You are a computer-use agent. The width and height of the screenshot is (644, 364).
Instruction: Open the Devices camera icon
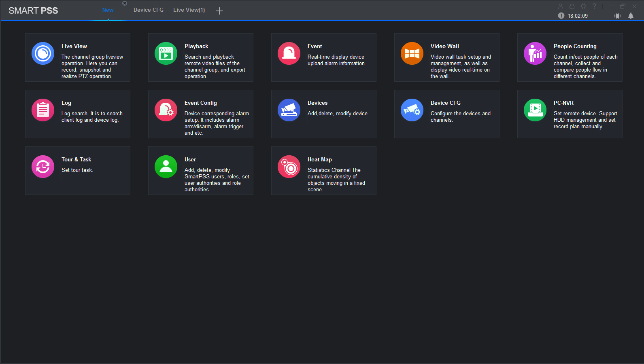(x=289, y=110)
